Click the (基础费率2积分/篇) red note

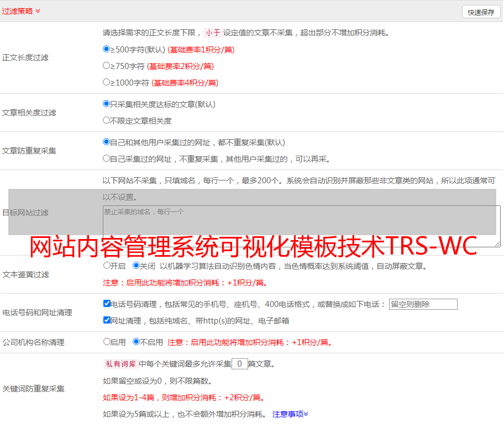click(x=180, y=66)
